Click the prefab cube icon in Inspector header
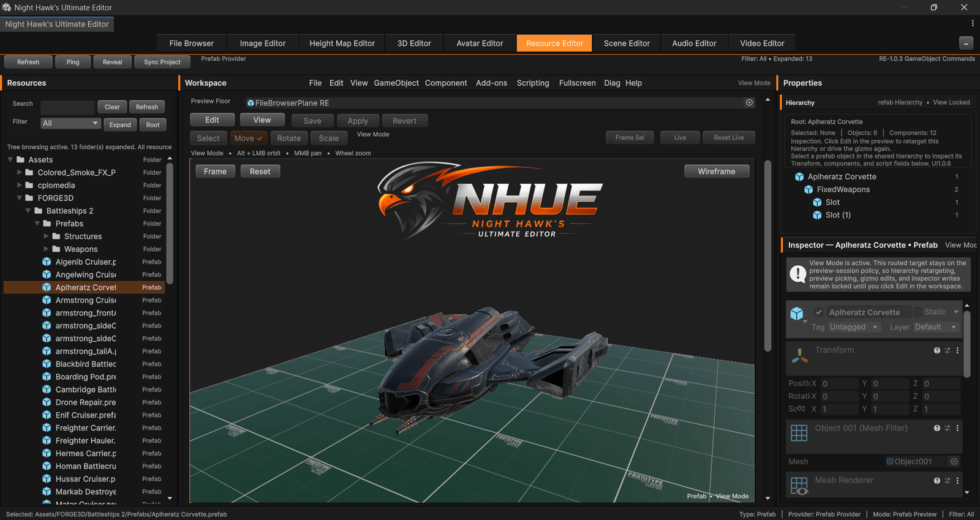This screenshot has height=520, width=980. coord(796,314)
